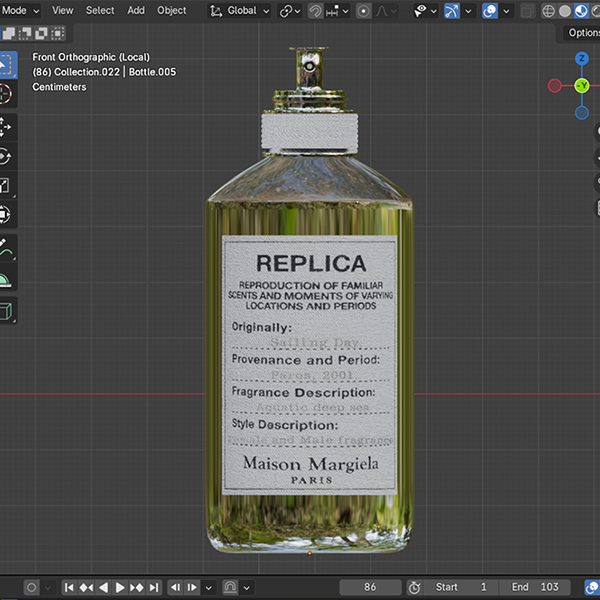Open selectability and visibility dropdown
Screen dimensions: 600x600
(x=426, y=11)
